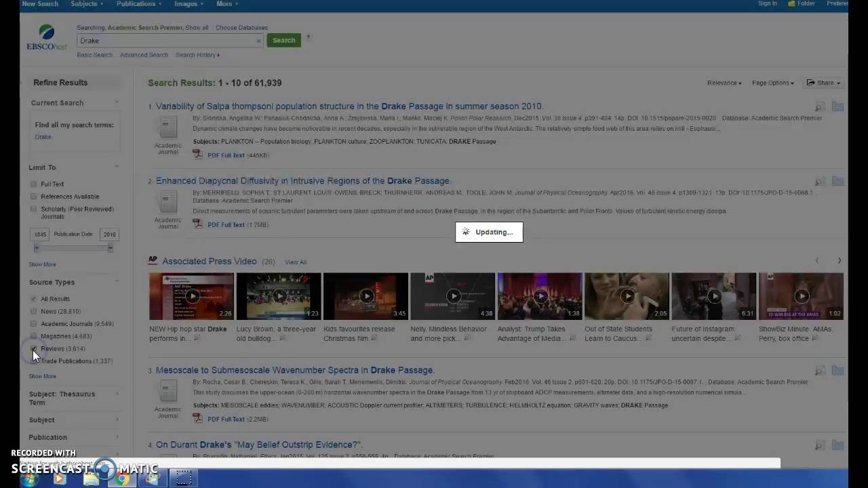Screen dimensions: 868x488
Task: Toggle the Reviews source type checkbox
Action: point(34,348)
